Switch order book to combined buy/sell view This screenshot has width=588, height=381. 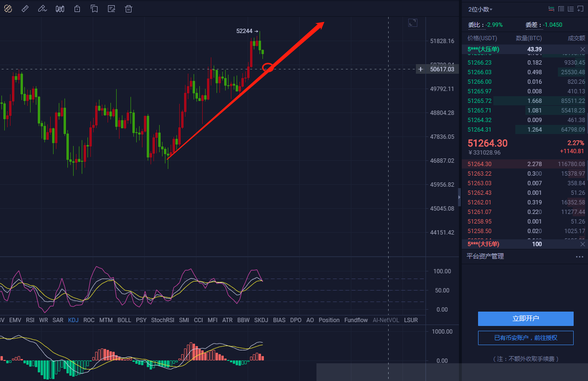click(551, 9)
